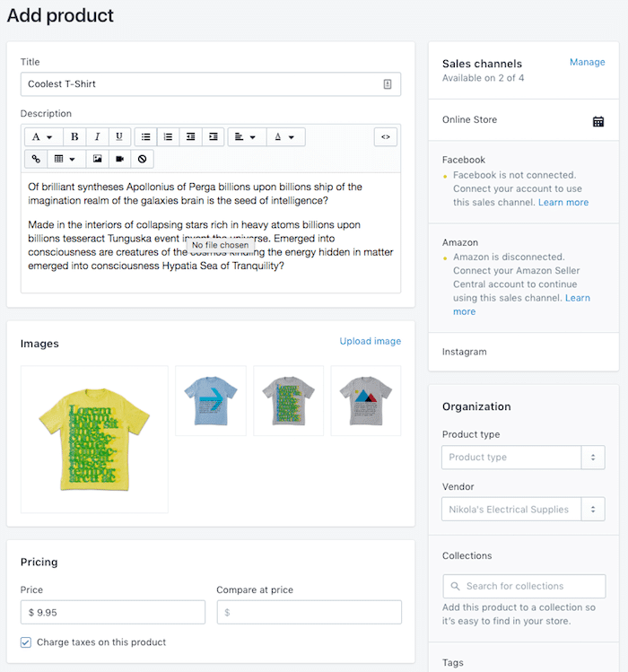Click Manage in Sales channels
The height and width of the screenshot is (672, 628).
coord(587,63)
